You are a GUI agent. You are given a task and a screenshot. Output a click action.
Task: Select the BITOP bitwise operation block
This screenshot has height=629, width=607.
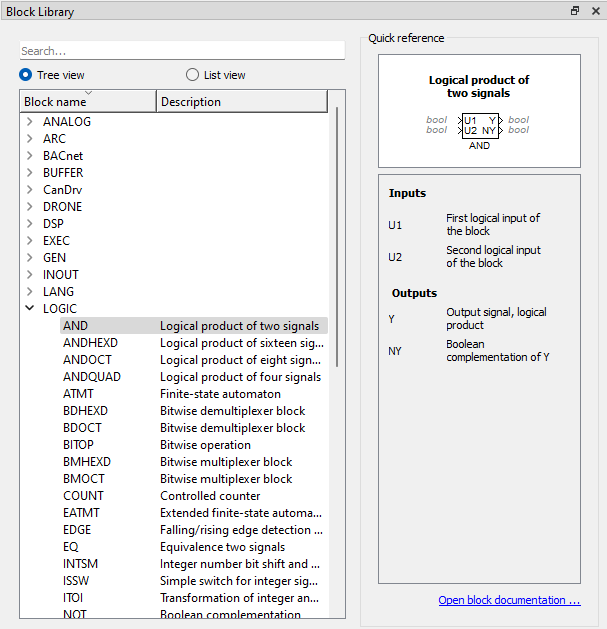coord(194,444)
